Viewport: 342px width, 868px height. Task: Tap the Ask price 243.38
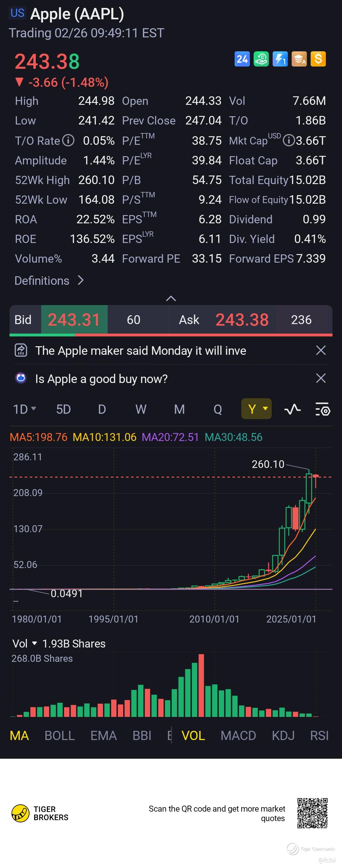pos(242,319)
